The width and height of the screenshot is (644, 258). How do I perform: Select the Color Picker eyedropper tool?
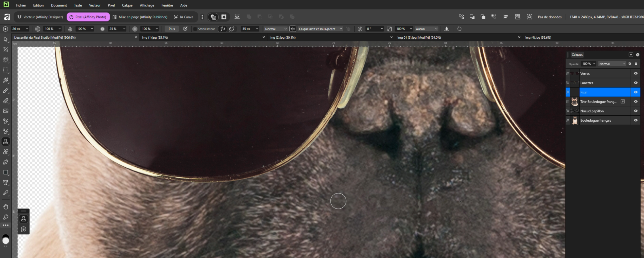pos(6,193)
